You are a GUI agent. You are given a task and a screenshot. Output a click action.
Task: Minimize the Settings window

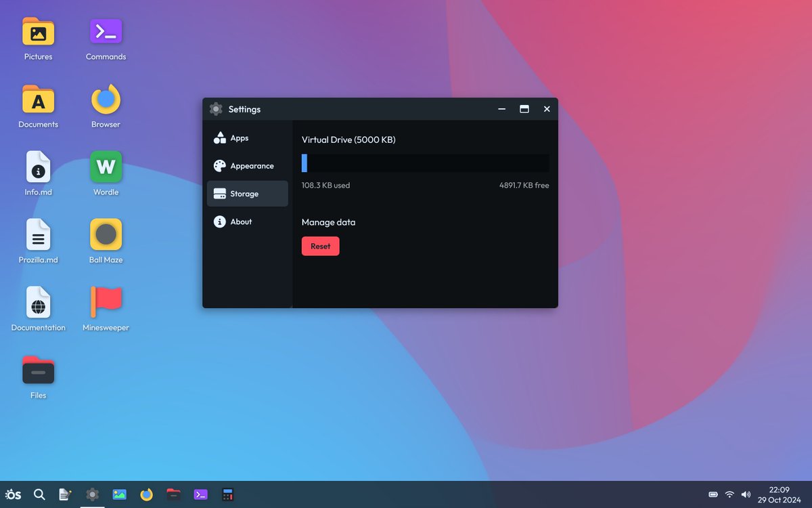(502, 109)
